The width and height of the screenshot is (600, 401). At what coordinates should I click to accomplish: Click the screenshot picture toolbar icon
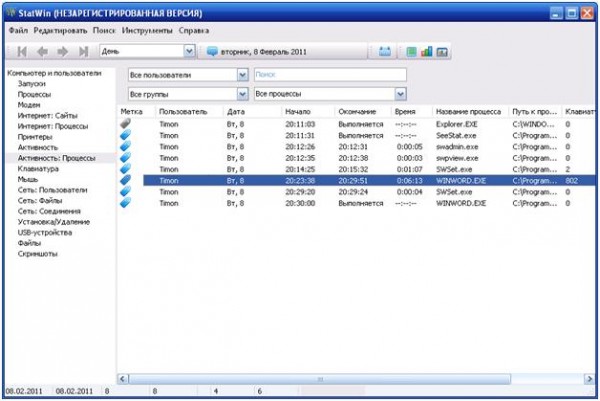[x=442, y=51]
